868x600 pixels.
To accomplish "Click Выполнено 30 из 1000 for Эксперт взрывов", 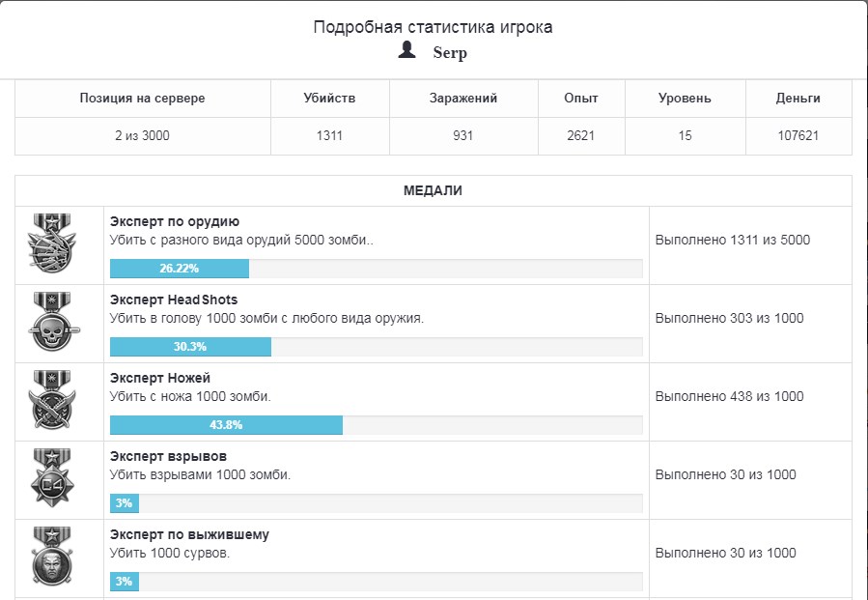I will (x=726, y=474).
